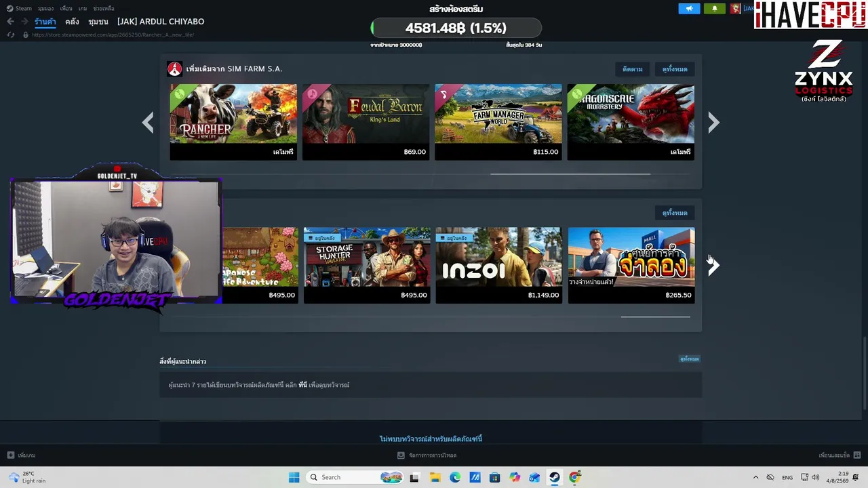Show next games in SIM FARM carousel

tap(713, 123)
